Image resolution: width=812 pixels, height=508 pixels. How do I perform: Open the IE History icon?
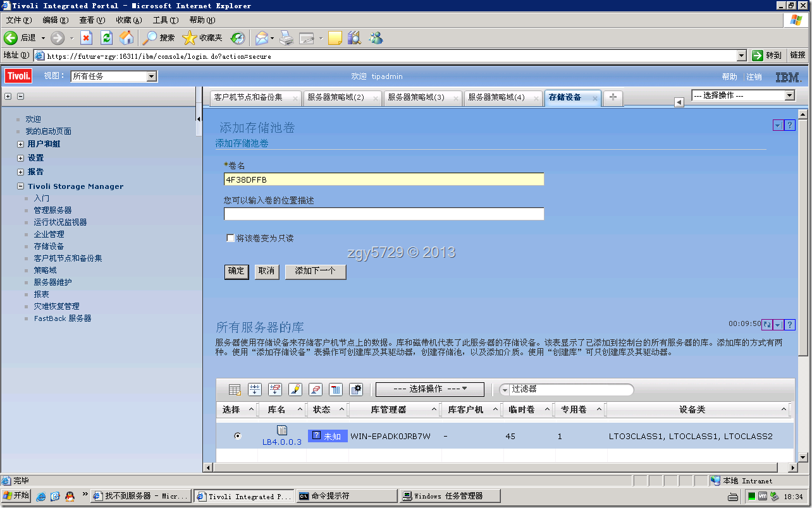238,38
